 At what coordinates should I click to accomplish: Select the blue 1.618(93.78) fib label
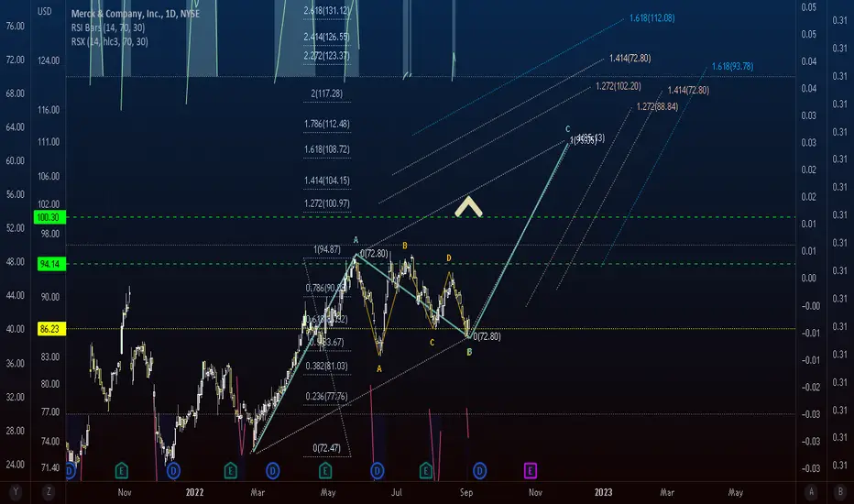coord(732,67)
